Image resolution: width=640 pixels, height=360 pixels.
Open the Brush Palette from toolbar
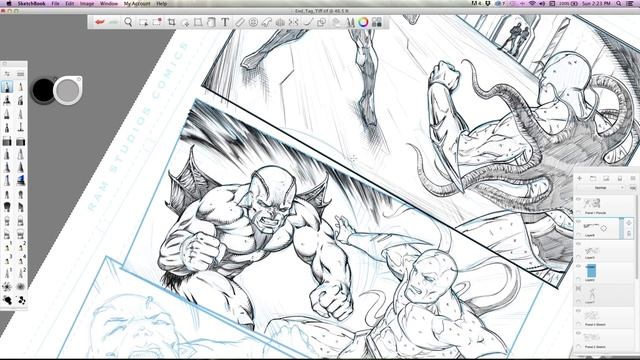tap(350, 22)
